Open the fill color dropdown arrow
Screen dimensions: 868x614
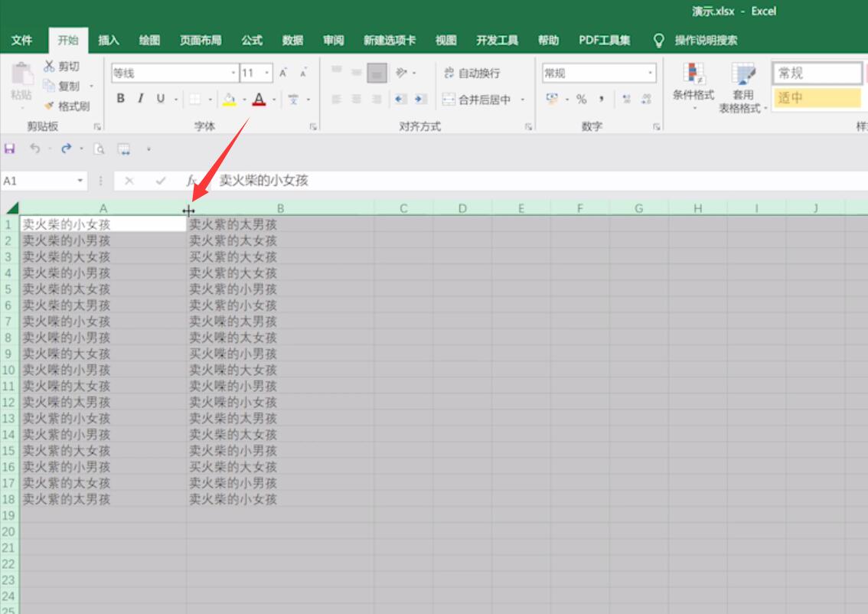[x=244, y=100]
